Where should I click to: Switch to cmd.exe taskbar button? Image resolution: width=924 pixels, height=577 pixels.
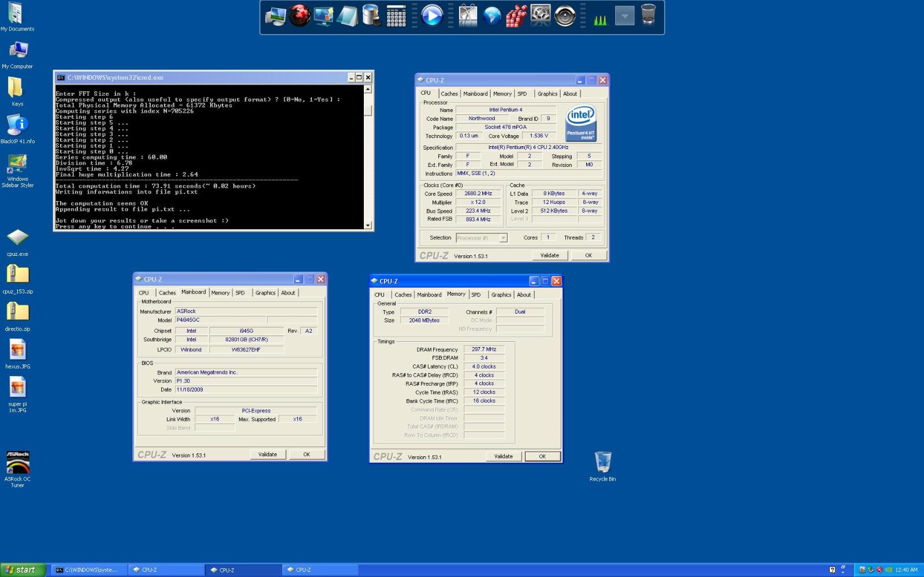pos(88,569)
